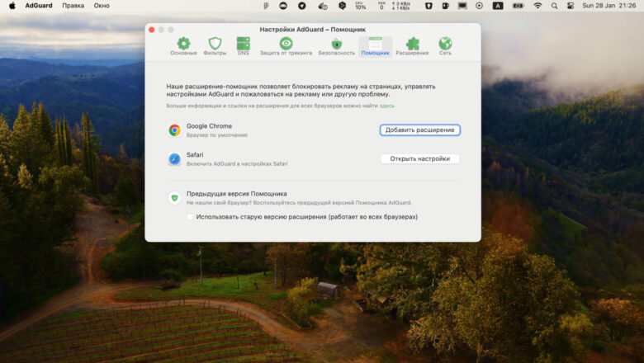This screenshot has width=644, height=363.
Task: Click Добавить расширение for Google Chrome
Action: pyautogui.click(x=419, y=130)
